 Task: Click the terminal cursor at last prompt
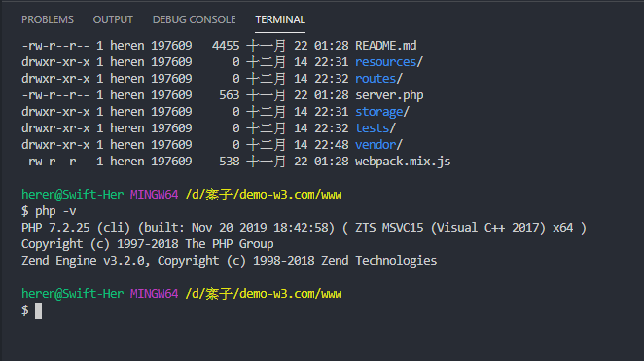click(x=38, y=311)
